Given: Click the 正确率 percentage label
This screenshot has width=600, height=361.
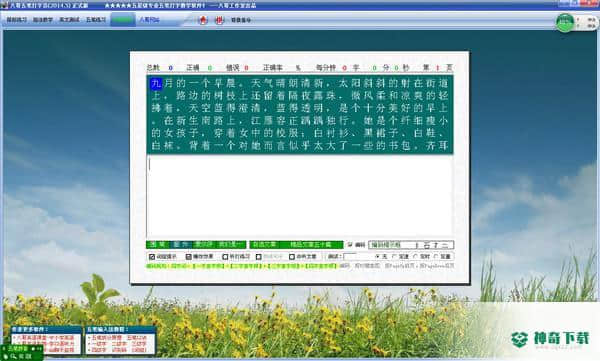Looking at the screenshot, I should coord(273,68).
